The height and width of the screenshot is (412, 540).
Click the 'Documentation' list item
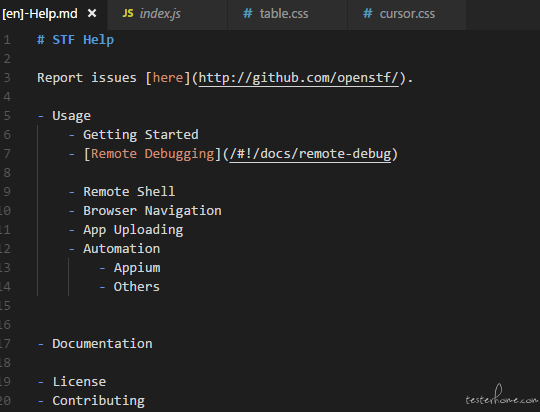point(102,344)
